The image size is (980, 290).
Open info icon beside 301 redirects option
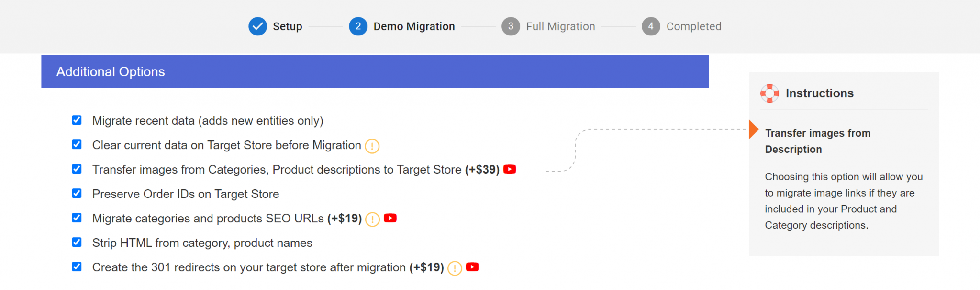tap(455, 268)
